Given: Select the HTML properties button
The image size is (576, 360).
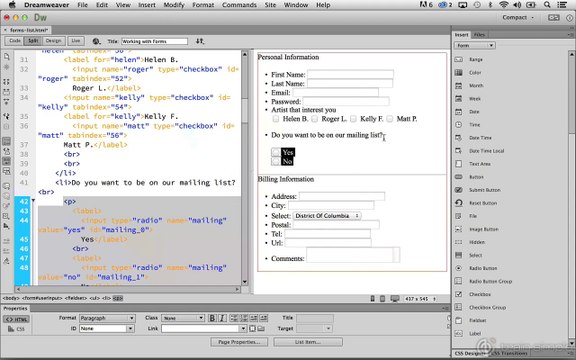Looking at the screenshot, I should coord(16,319).
